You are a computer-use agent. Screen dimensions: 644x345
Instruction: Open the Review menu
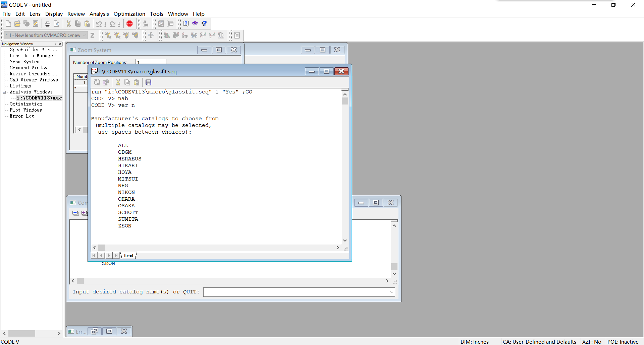pyautogui.click(x=76, y=14)
